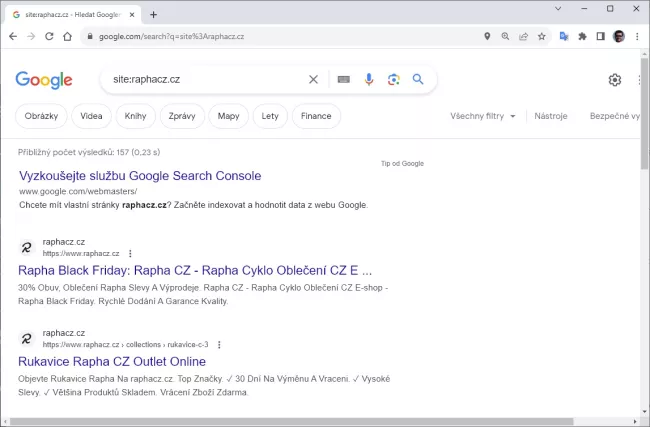
Task: Click Přibližný počet výsledků: 157 text
Action: [x=89, y=152]
